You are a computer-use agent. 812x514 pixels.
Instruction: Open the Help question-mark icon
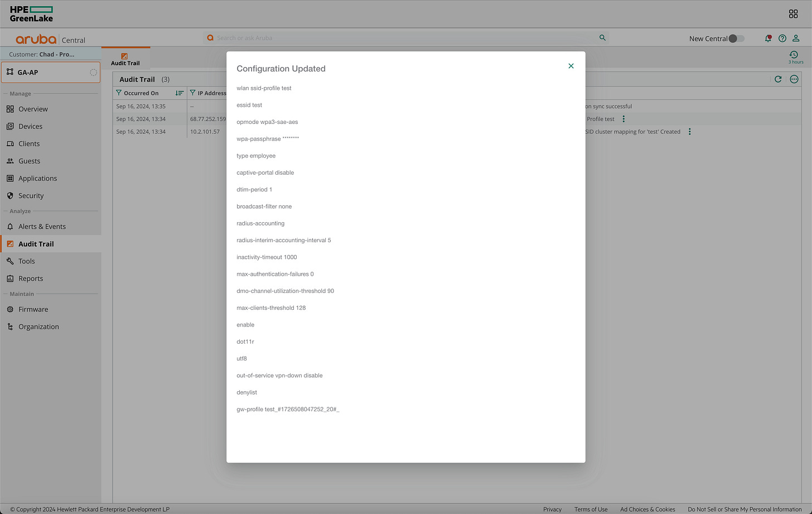tap(782, 38)
